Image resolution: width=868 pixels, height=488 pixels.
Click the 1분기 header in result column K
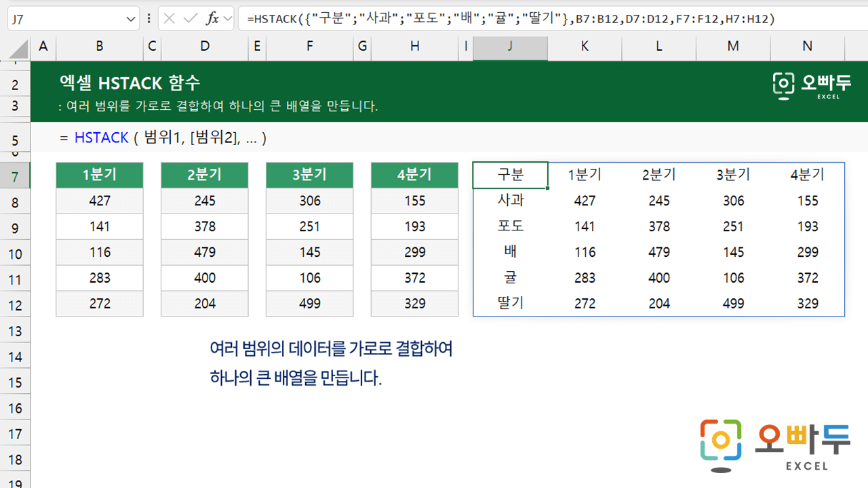coord(585,175)
